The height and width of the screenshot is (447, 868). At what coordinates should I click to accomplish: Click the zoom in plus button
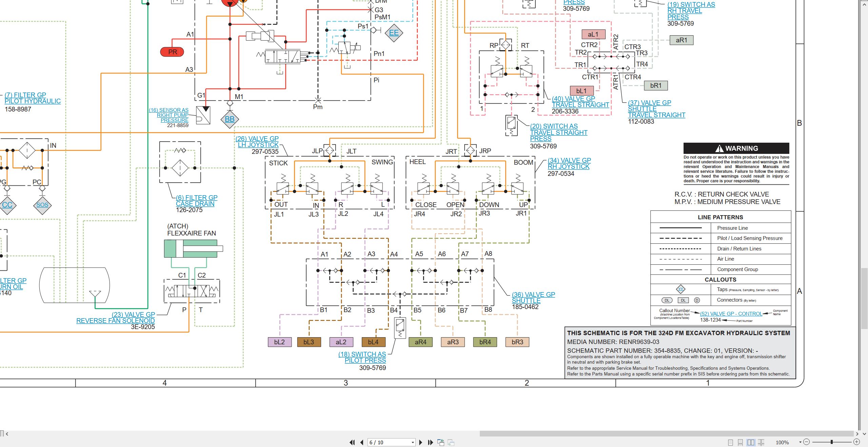(856, 442)
